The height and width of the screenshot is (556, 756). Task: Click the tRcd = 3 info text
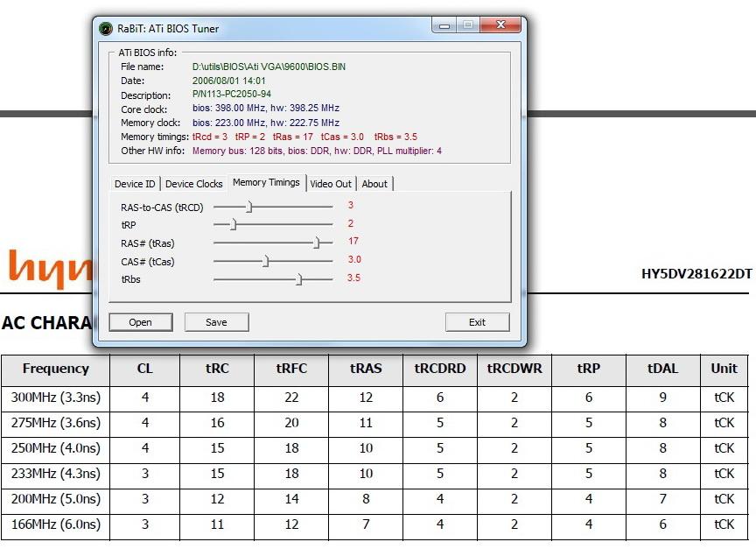[210, 137]
